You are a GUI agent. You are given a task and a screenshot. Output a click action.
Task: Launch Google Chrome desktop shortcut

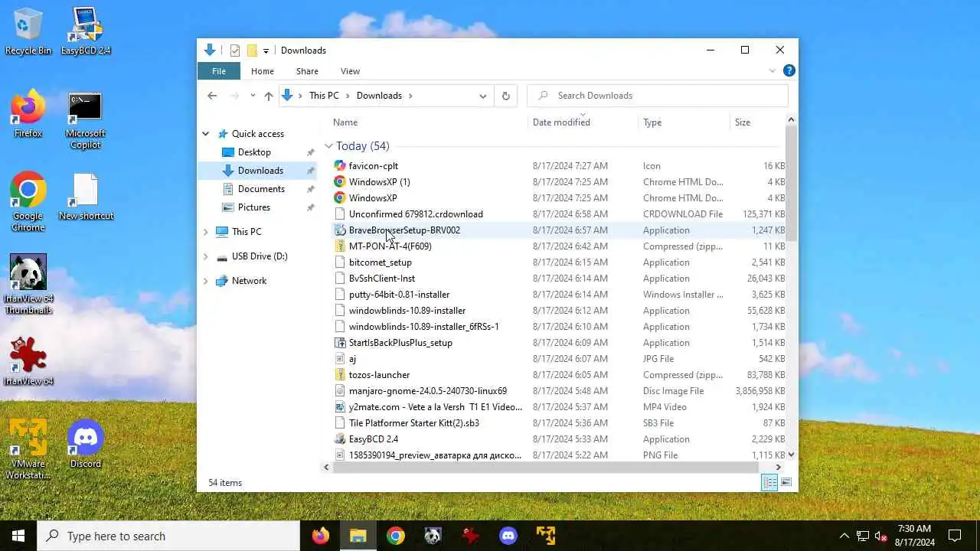[x=28, y=201]
